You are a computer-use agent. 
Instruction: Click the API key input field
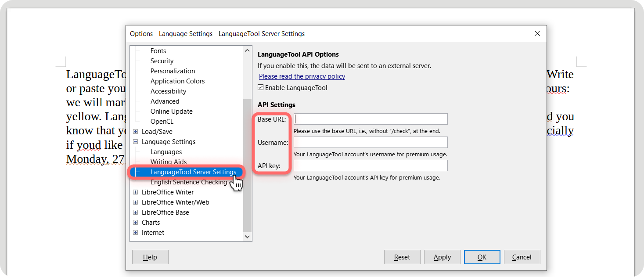click(371, 165)
